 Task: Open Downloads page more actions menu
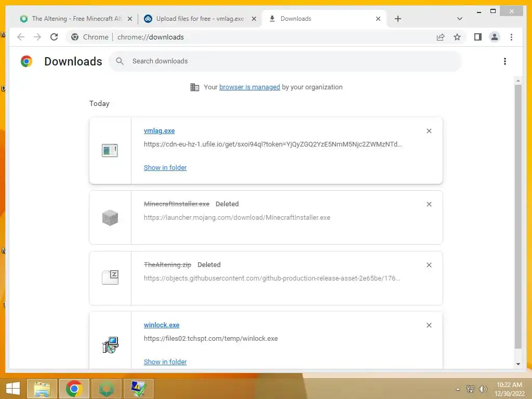coord(505,61)
